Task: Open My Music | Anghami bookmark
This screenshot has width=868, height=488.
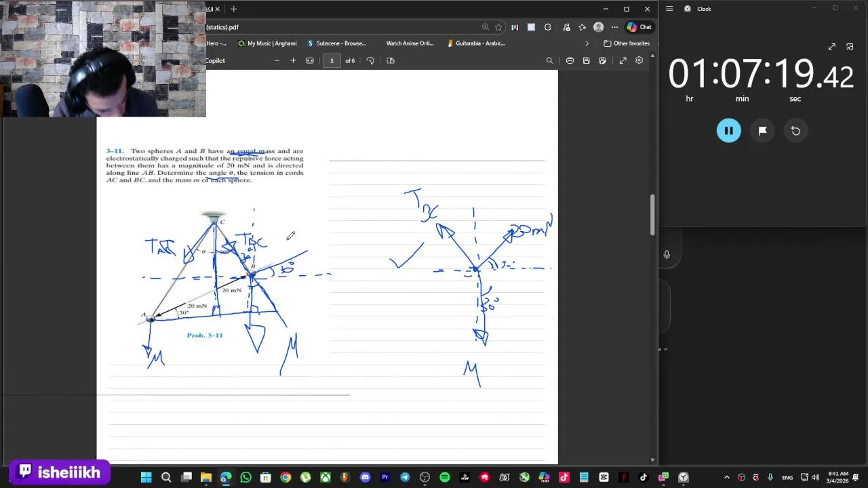Action: tap(267, 43)
